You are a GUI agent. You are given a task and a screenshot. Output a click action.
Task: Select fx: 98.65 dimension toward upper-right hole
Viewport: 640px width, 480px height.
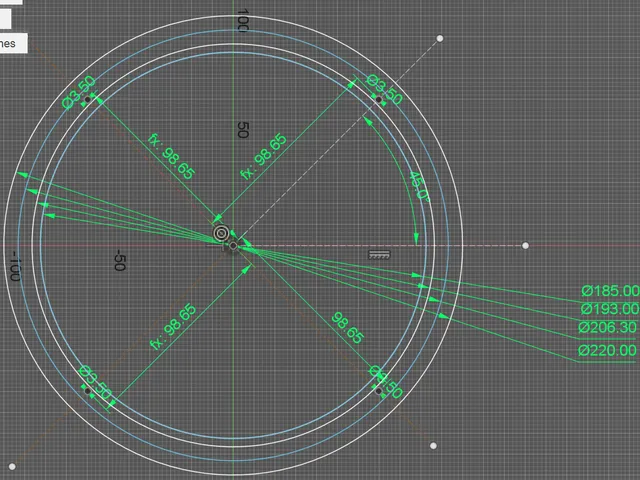point(263,157)
